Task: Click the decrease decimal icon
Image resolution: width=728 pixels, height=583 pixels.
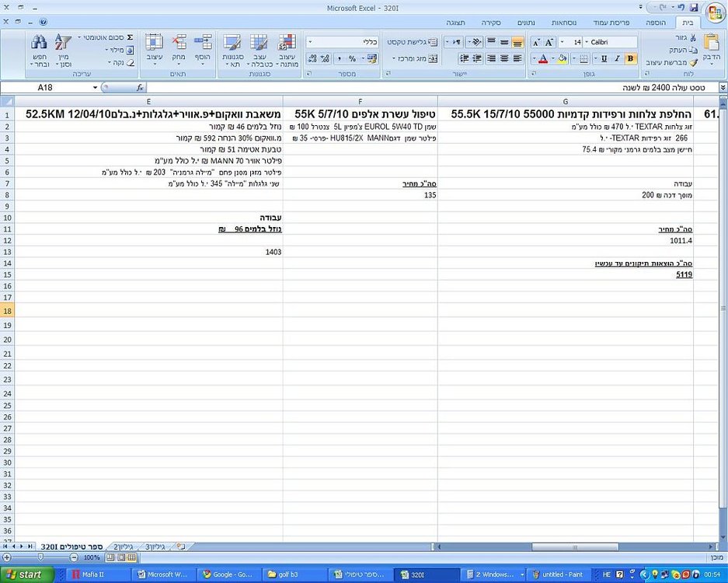Action: click(312, 58)
